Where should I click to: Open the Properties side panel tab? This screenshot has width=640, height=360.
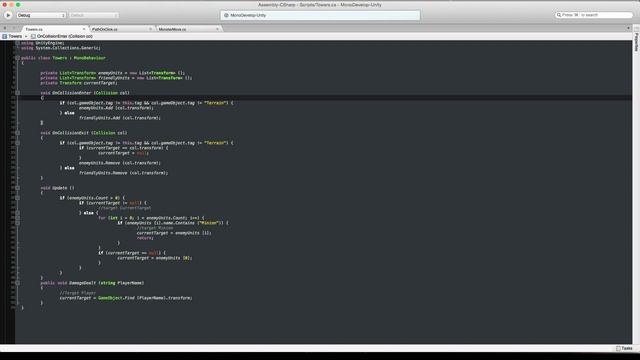636,42
